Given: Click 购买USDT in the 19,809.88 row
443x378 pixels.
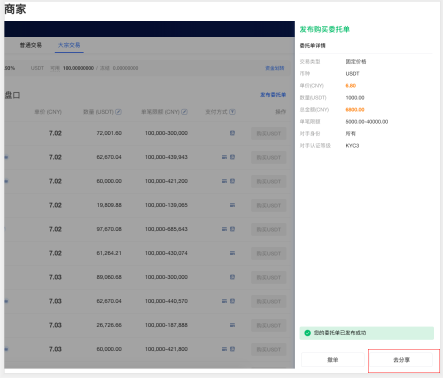Looking at the screenshot, I should [x=269, y=205].
